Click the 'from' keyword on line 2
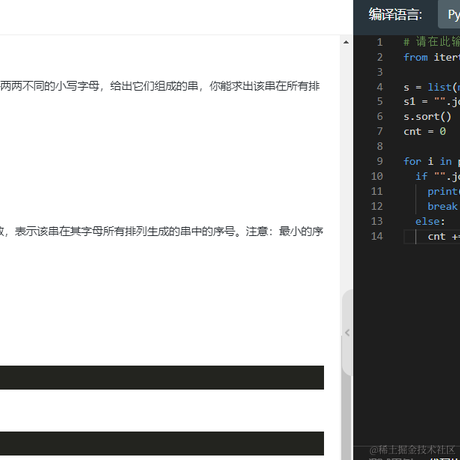Viewport: 460px width, 460px height. pos(415,57)
